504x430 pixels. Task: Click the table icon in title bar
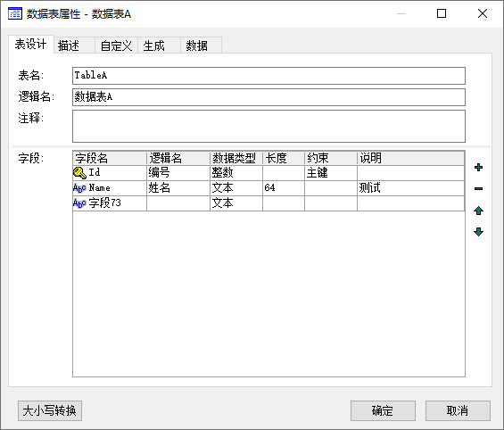click(x=15, y=13)
